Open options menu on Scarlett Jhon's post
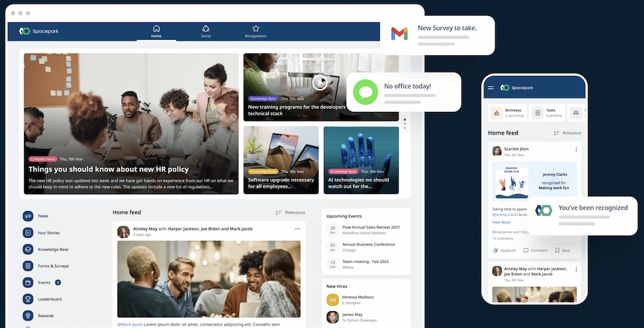 click(576, 150)
